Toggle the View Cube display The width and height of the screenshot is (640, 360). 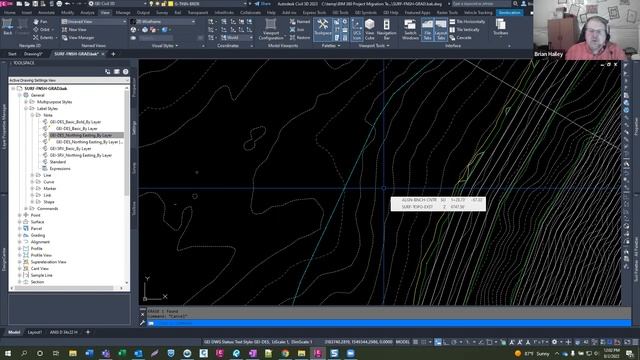(x=369, y=29)
